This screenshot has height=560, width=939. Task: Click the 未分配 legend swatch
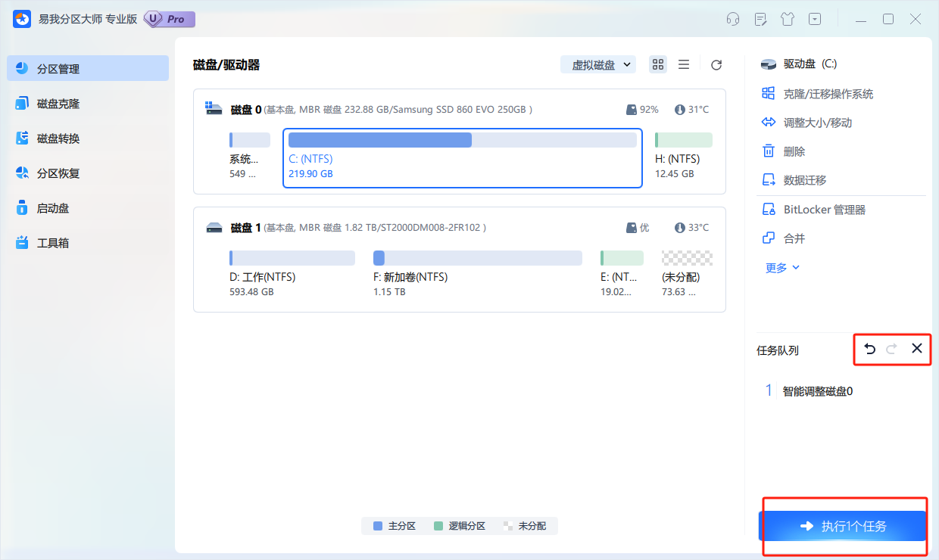[x=508, y=526]
